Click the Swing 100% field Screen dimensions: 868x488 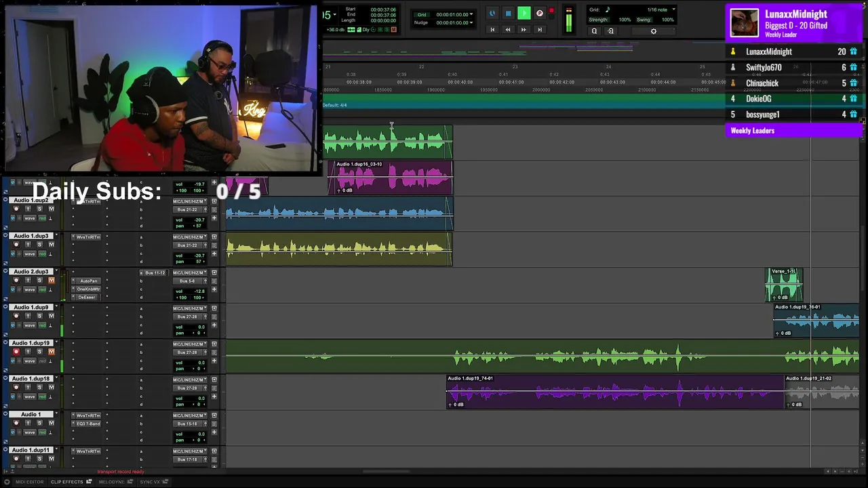pos(667,20)
